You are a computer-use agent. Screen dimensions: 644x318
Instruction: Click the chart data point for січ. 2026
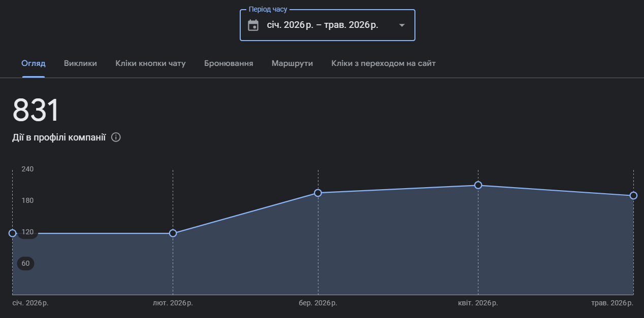coord(12,233)
